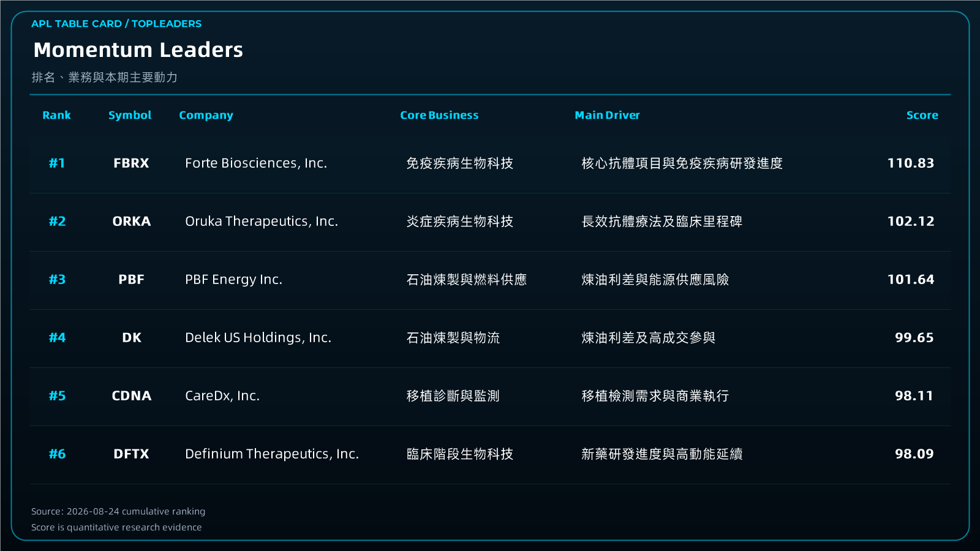The height and width of the screenshot is (551, 980).
Task: Select the DFTX symbol
Action: coord(131,454)
